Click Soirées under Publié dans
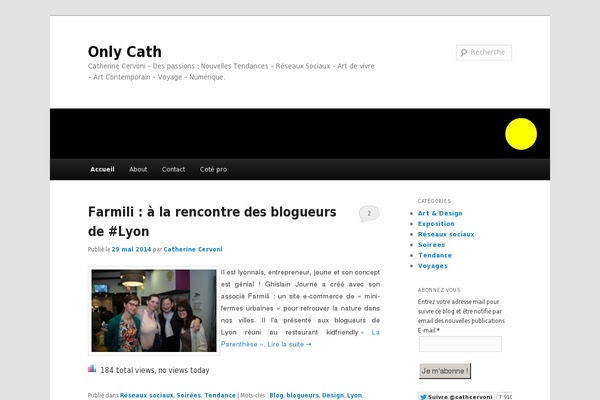The height and width of the screenshot is (400, 600). point(189,395)
